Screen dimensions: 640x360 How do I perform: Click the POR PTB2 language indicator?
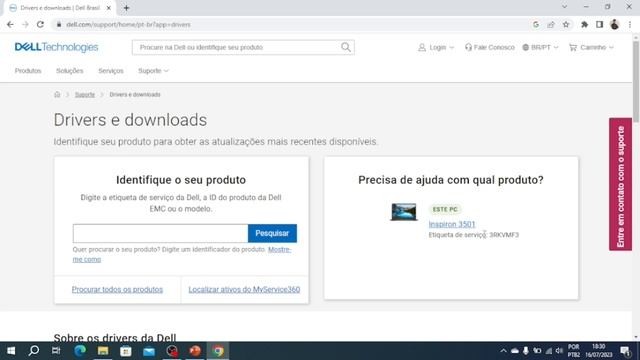(x=573, y=351)
